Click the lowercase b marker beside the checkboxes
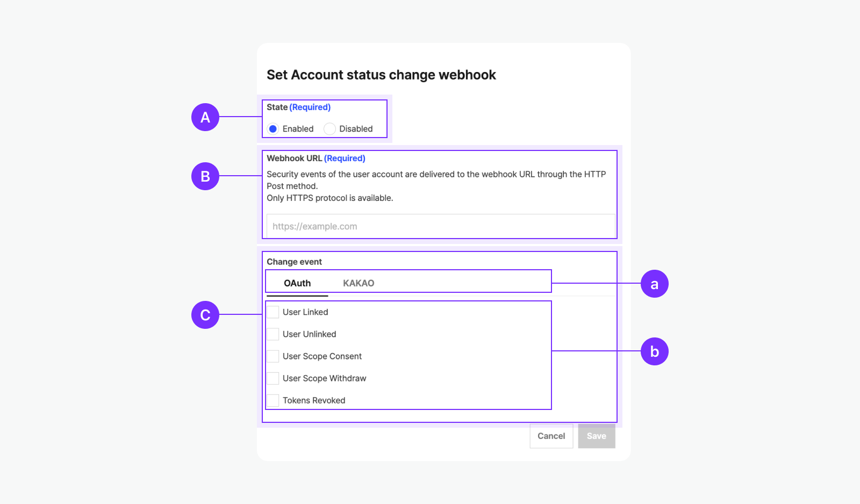Viewport: 860px width, 504px height. (x=654, y=351)
